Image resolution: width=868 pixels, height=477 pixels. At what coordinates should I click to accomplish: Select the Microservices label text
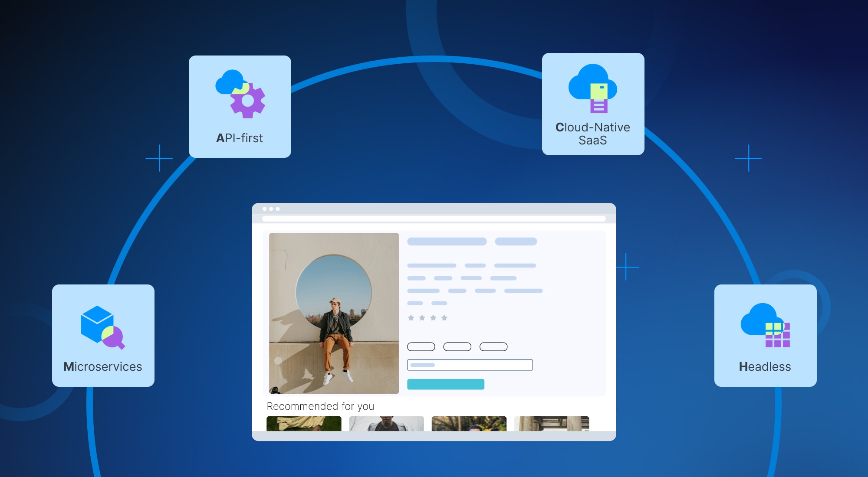103,366
